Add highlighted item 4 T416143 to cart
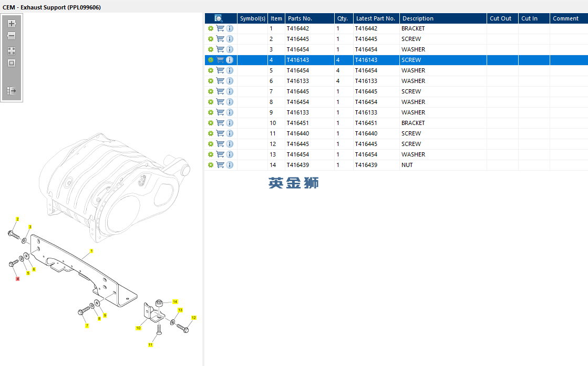Screen dimensions: 588x366 (x=220, y=60)
